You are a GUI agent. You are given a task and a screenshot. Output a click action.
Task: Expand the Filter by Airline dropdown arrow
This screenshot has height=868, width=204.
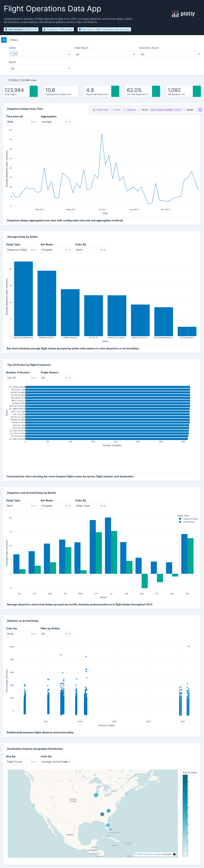(70, 634)
